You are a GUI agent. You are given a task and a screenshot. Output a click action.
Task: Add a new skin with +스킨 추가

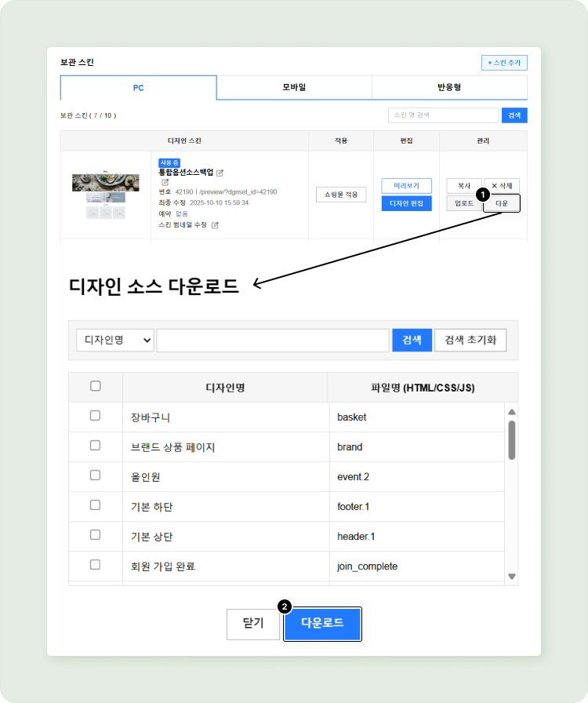[504, 63]
